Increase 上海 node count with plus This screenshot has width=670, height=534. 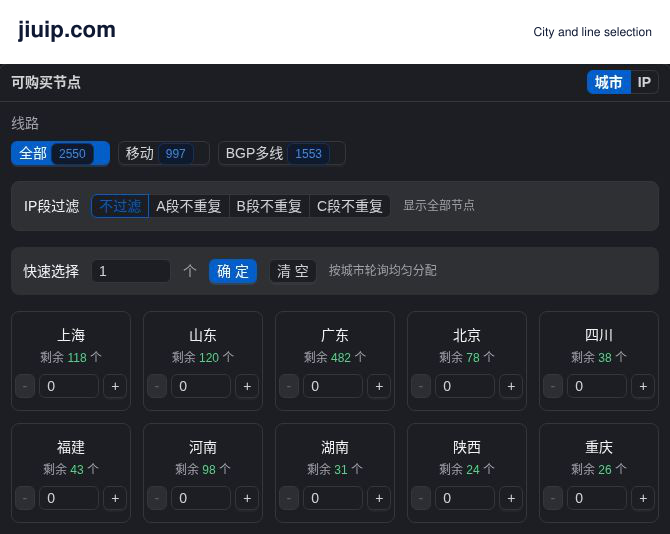click(x=115, y=386)
